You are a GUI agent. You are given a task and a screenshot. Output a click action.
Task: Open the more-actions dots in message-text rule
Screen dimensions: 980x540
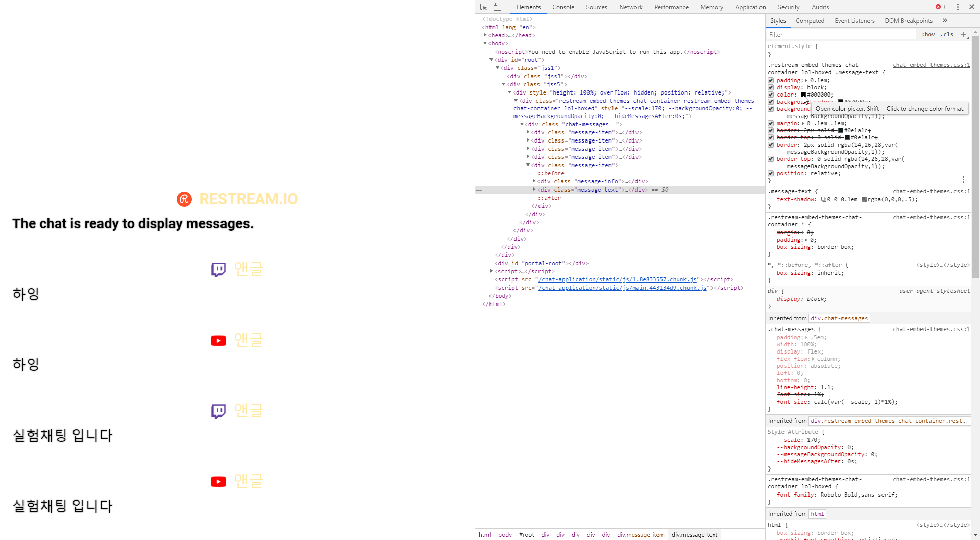click(x=963, y=179)
